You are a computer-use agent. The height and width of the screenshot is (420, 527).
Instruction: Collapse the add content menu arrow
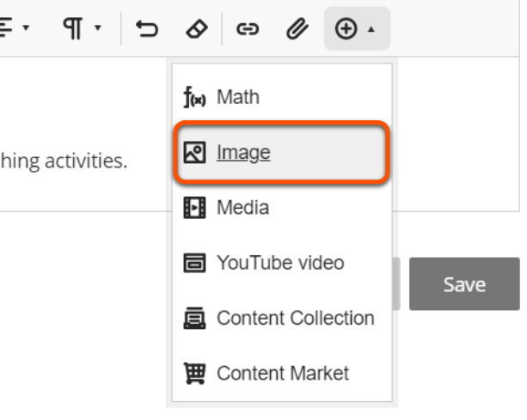371,30
